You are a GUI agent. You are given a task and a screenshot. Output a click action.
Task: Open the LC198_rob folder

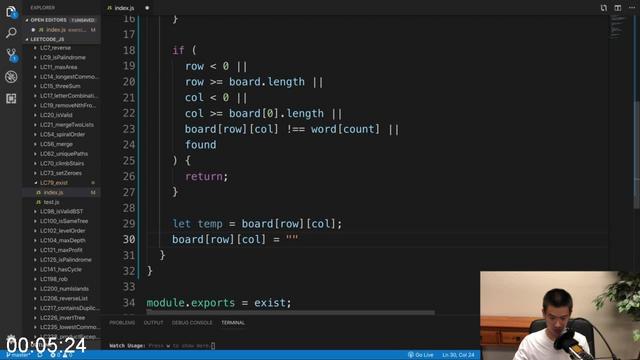[53, 279]
